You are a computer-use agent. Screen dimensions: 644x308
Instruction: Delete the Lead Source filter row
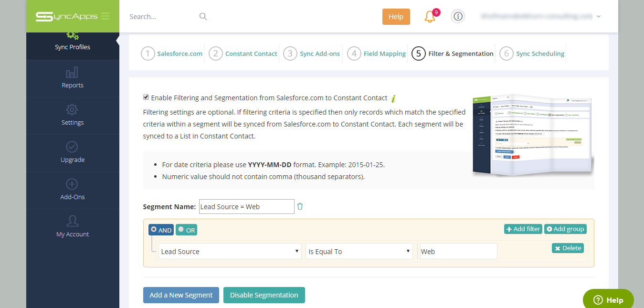[x=568, y=248]
